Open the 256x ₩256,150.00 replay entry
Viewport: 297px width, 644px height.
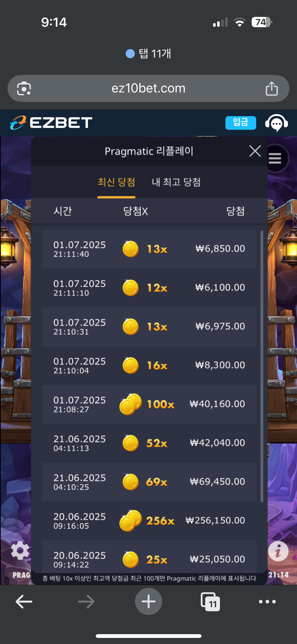tap(149, 521)
